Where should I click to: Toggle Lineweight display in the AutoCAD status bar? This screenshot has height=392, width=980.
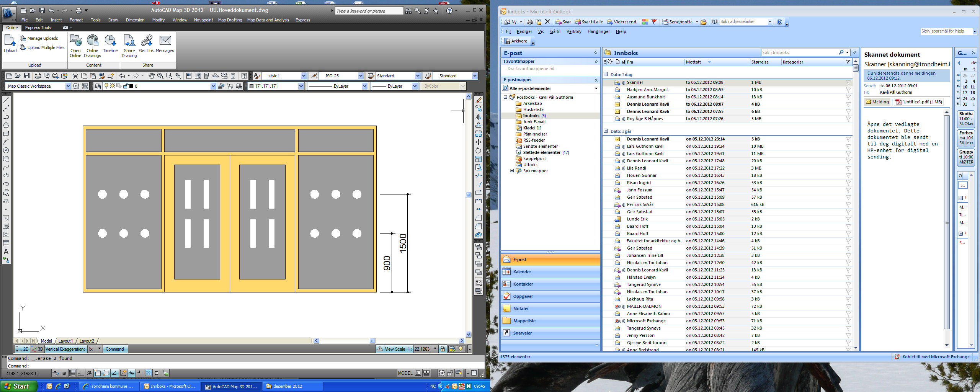(140, 373)
